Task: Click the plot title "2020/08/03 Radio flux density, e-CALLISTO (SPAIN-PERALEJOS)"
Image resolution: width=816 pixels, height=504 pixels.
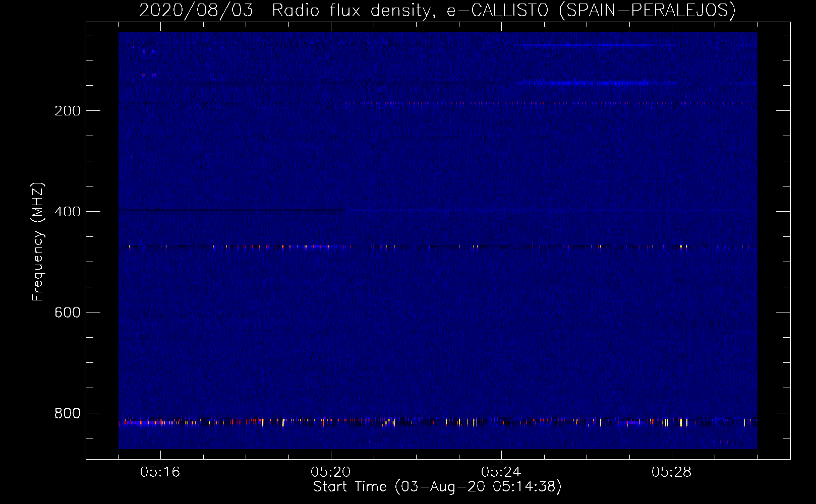Action: click(437, 10)
